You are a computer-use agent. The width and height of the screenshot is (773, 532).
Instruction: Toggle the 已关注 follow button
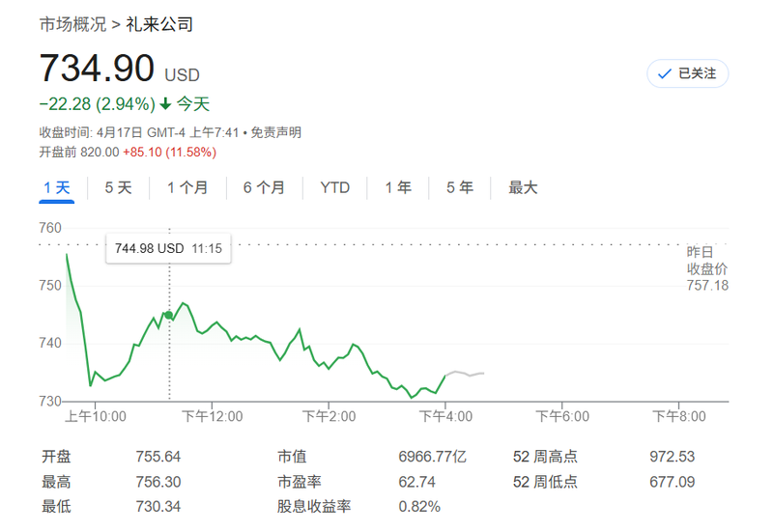[687, 73]
